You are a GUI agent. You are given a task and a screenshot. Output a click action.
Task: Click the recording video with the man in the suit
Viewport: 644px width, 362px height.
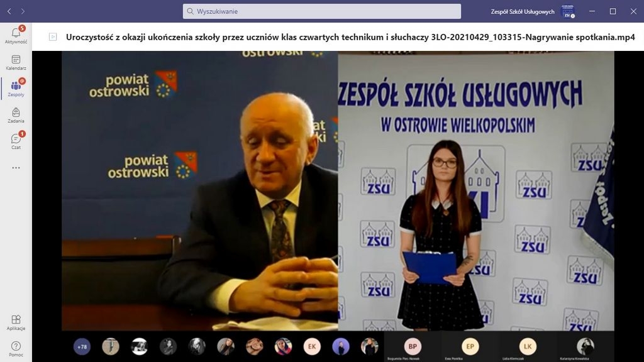click(200, 191)
